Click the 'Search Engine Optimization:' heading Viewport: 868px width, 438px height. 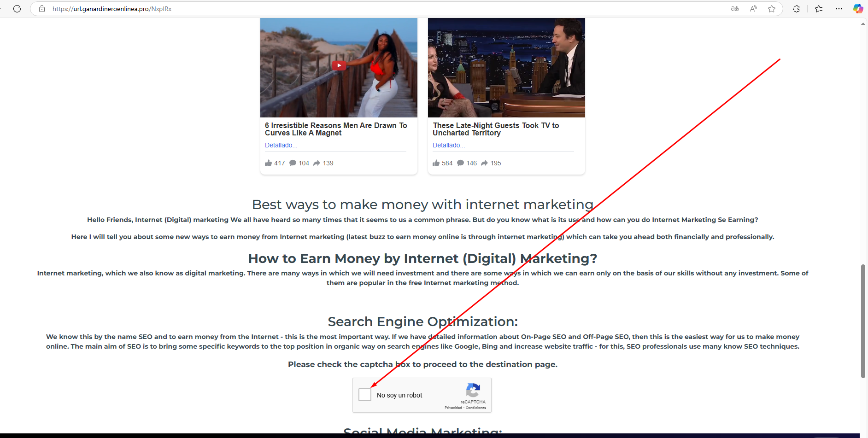[x=422, y=321]
